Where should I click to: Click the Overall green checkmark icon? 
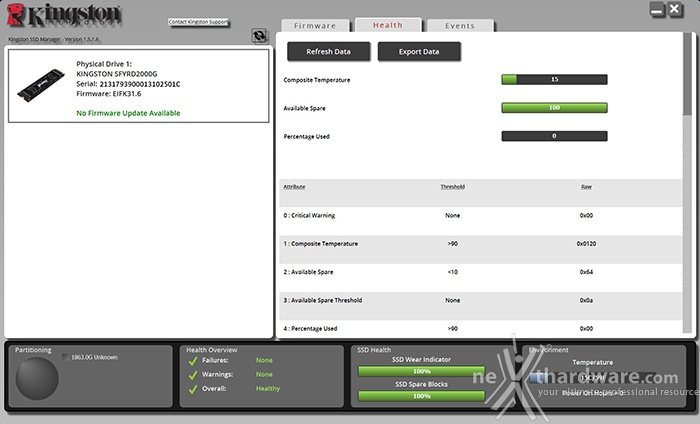pyautogui.click(x=193, y=389)
